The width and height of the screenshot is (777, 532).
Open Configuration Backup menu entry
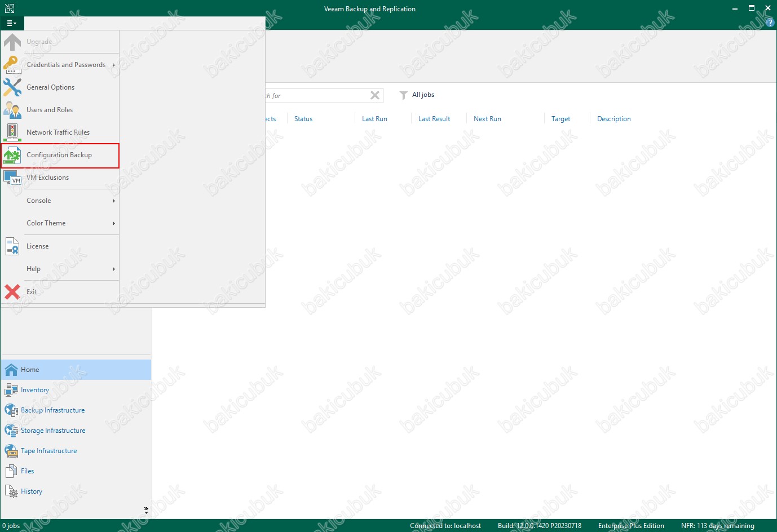click(60, 155)
